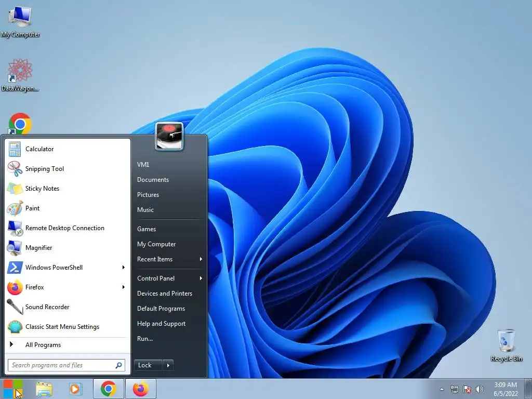Open Sticky Notes
Viewport: 532px width, 399px height.
[68, 188]
